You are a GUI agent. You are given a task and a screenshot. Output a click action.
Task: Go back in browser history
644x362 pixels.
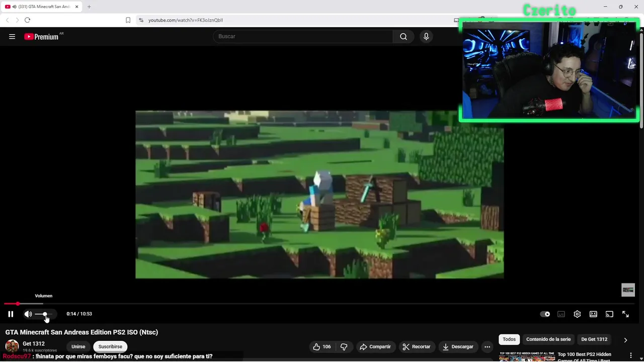click(7, 20)
